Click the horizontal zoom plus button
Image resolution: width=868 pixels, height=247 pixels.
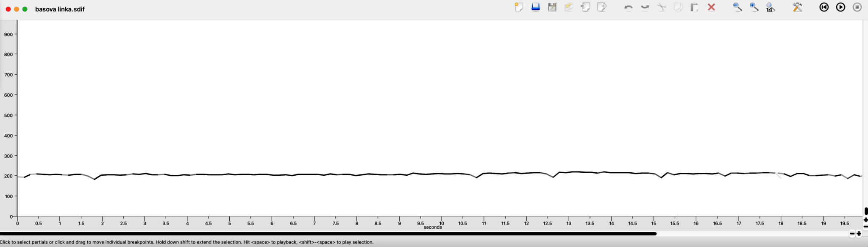(x=859, y=234)
